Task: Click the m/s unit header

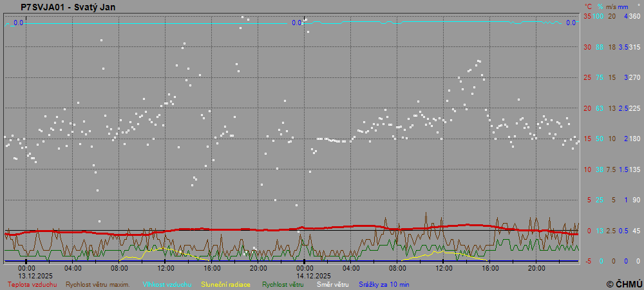Action: click(612, 6)
